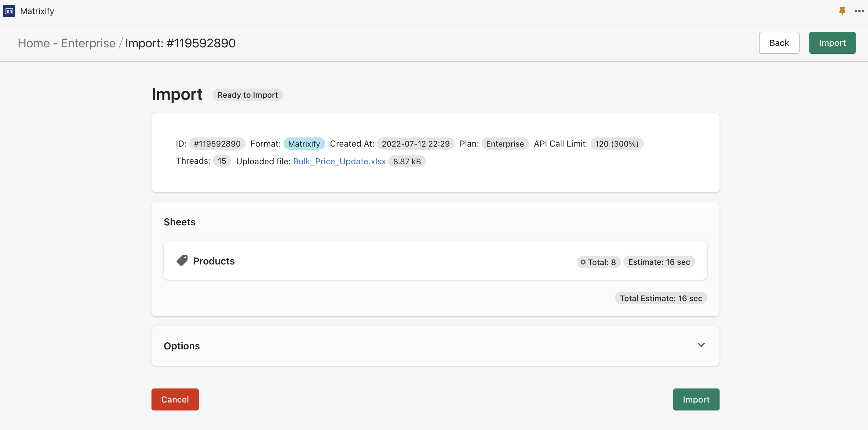Click the red Cancel button
868x430 pixels.
[x=175, y=399]
